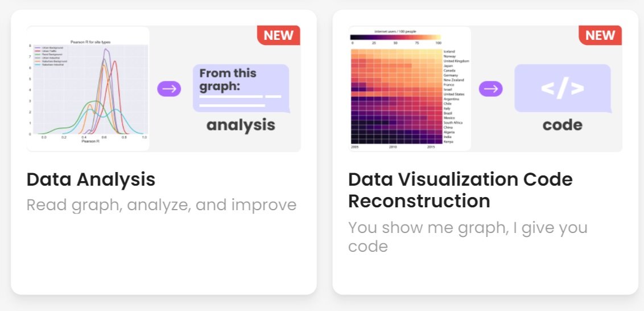Click the 'Pearson R for site types' chart title
Image resolution: width=644 pixels, height=311 pixels.
tap(88, 42)
